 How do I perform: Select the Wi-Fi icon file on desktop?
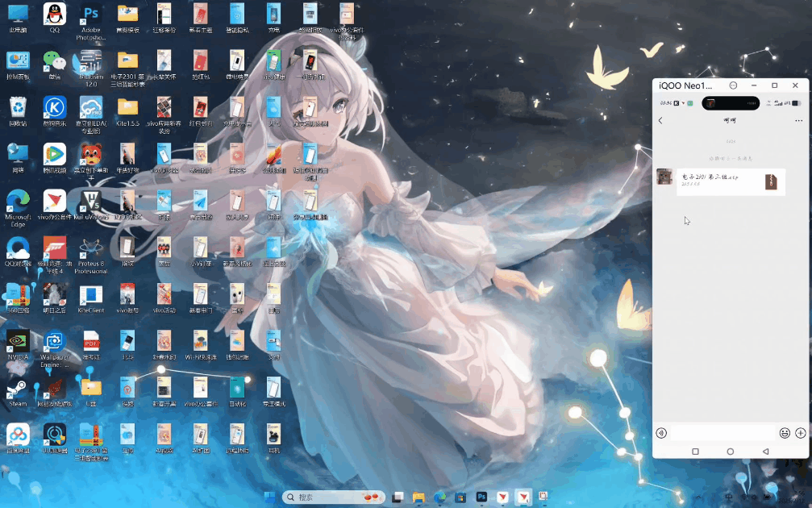pyautogui.click(x=201, y=341)
